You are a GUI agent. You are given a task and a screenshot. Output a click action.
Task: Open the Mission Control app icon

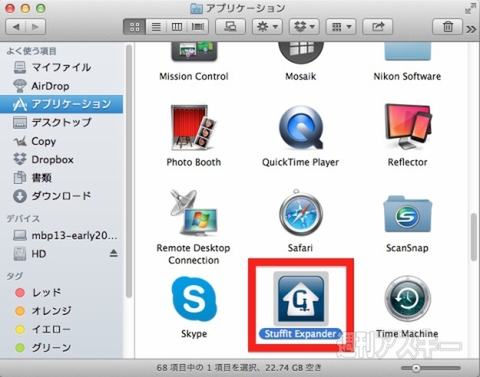[194, 52]
